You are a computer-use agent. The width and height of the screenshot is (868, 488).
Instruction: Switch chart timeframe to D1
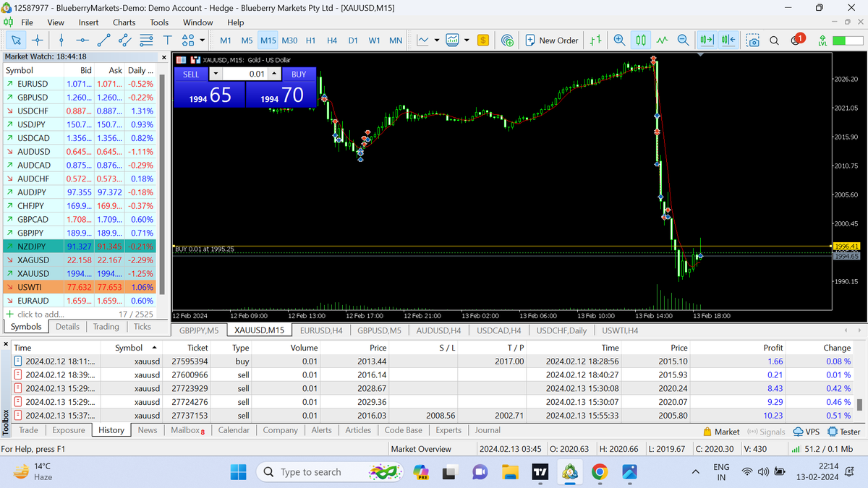pos(353,40)
